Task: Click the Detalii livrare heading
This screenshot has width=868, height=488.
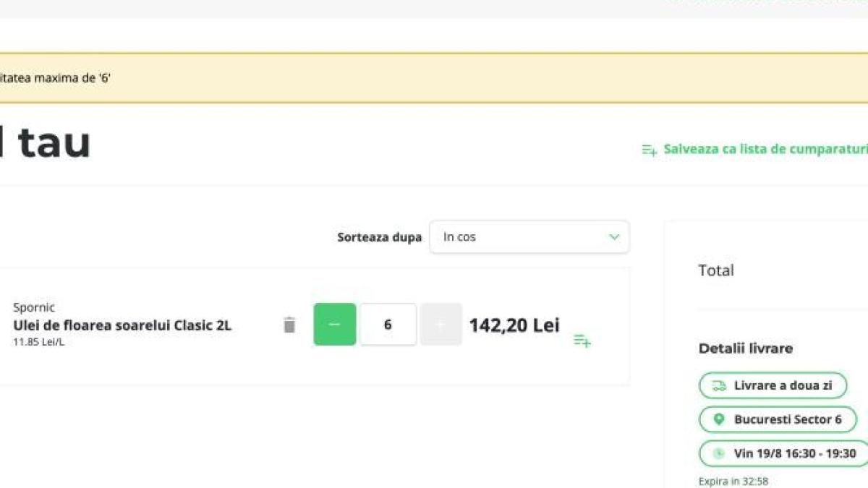Action: [x=745, y=348]
